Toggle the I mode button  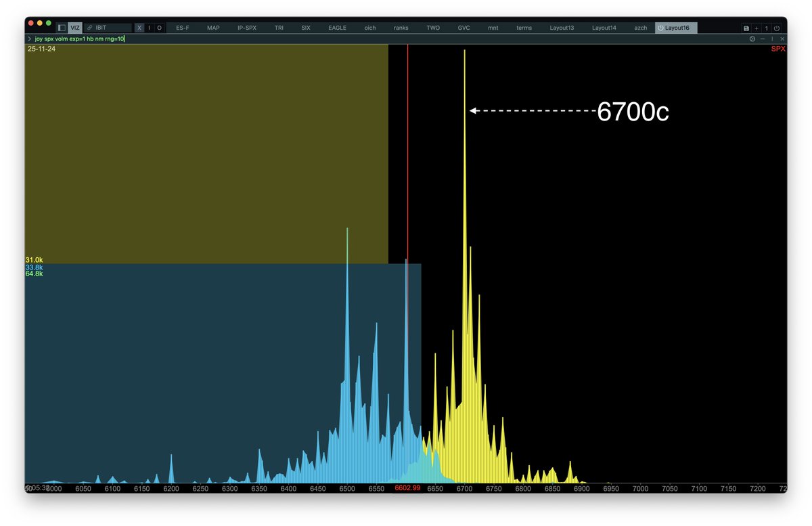150,28
